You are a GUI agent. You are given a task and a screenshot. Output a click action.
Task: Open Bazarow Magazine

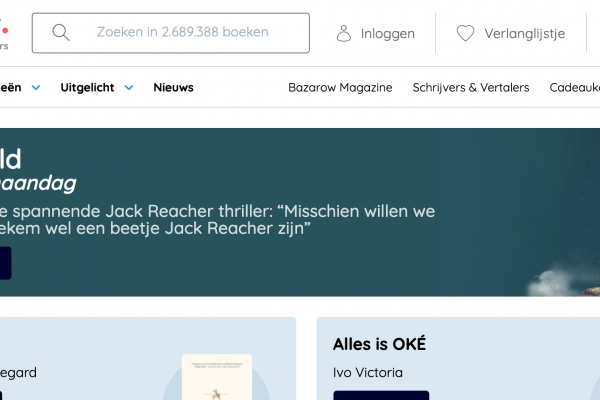[x=340, y=88]
